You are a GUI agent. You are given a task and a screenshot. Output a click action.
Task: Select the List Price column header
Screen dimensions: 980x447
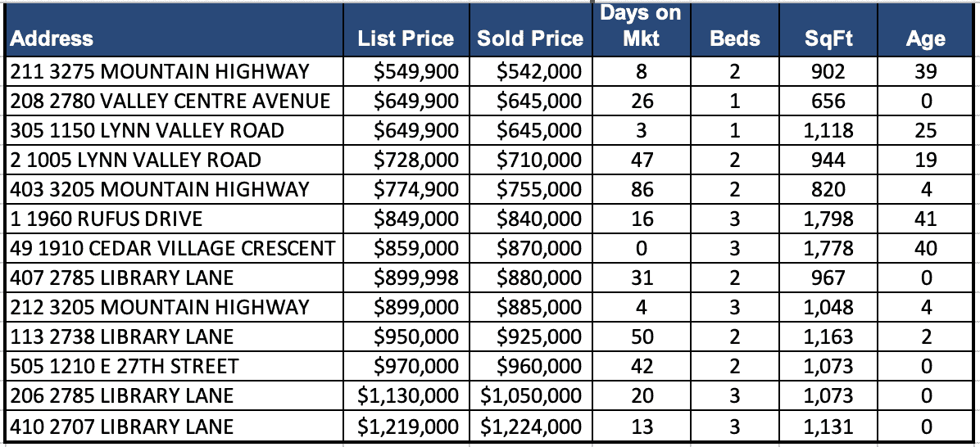(406, 38)
